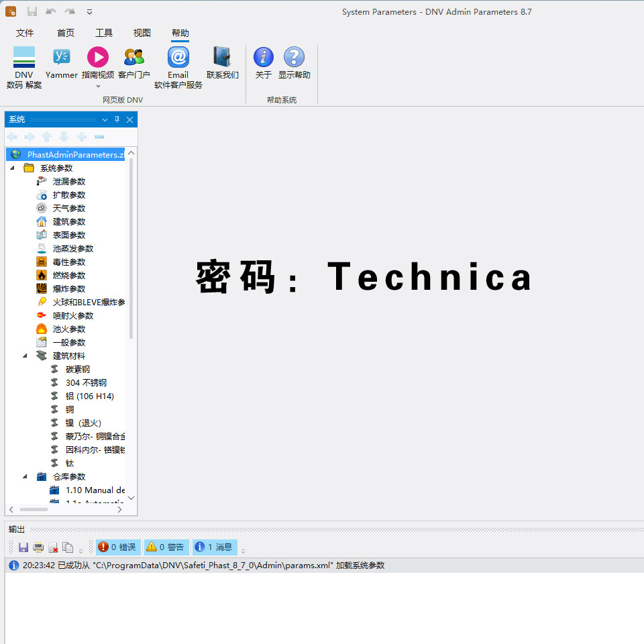Print the output log
Image resolution: width=644 pixels, height=644 pixels.
(38, 547)
